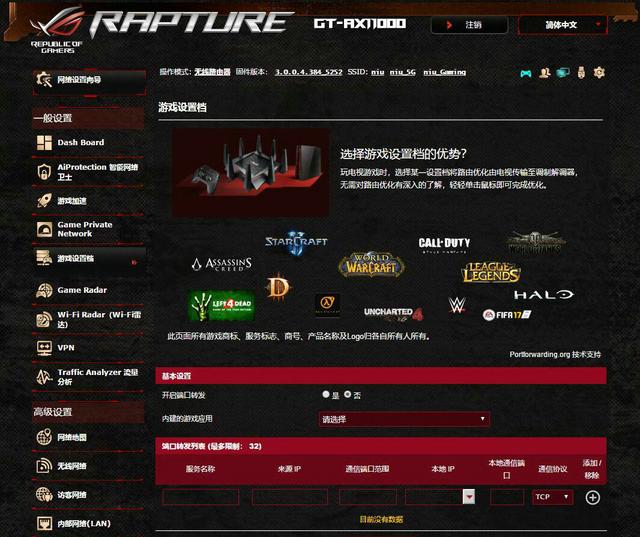This screenshot has height=537, width=640.
Task: Click the Call of Duty logo
Action: (444, 244)
